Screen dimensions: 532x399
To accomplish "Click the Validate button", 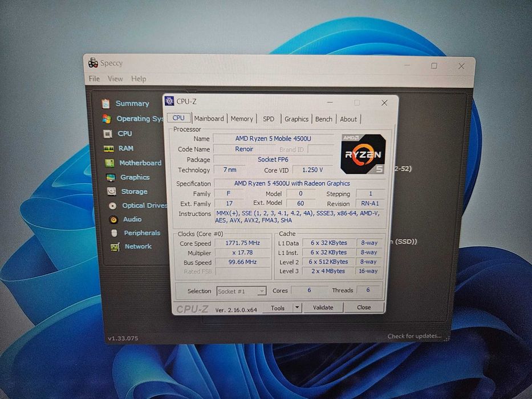I will [323, 307].
